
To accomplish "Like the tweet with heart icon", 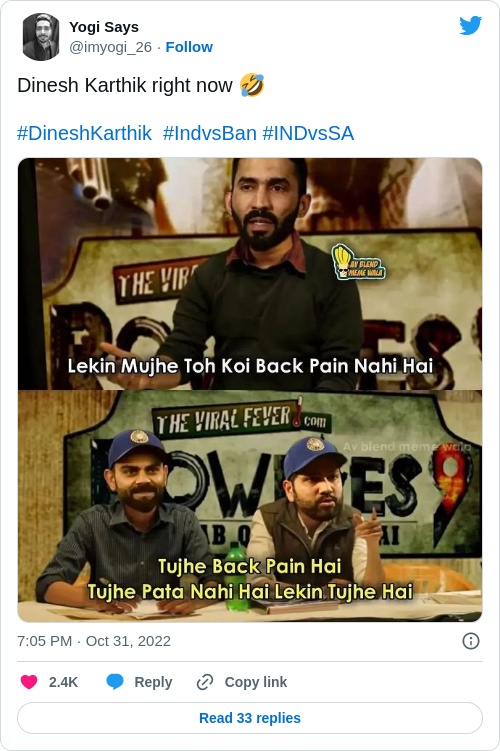I will (29, 682).
